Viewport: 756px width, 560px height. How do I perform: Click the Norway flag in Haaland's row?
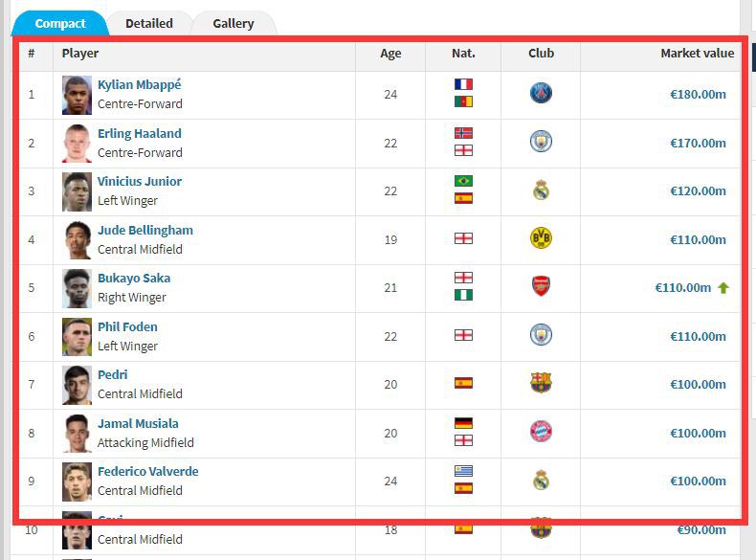(463, 133)
